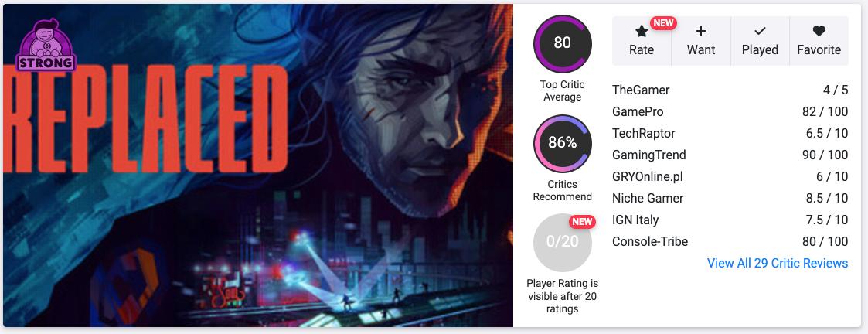Open GamePro review scoring 82 / 100
Viewport: 868px width, 334px height.
[x=730, y=112]
